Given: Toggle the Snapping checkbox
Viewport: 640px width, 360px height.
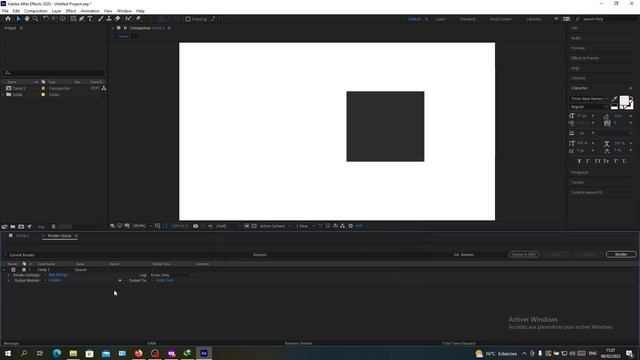Looking at the screenshot, I should click(188, 19).
